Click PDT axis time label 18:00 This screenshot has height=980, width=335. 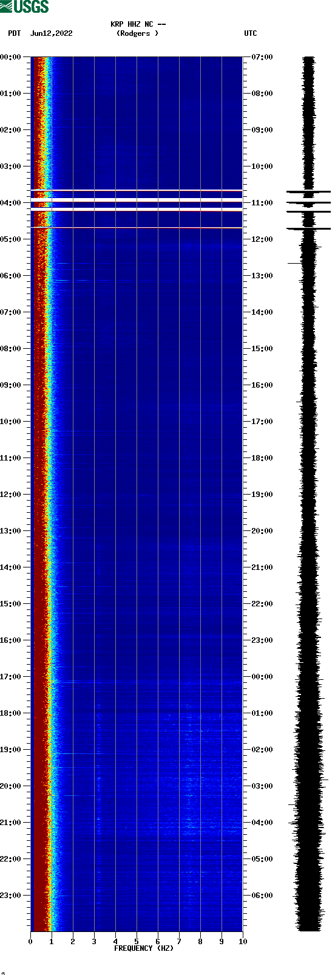tap(10, 713)
